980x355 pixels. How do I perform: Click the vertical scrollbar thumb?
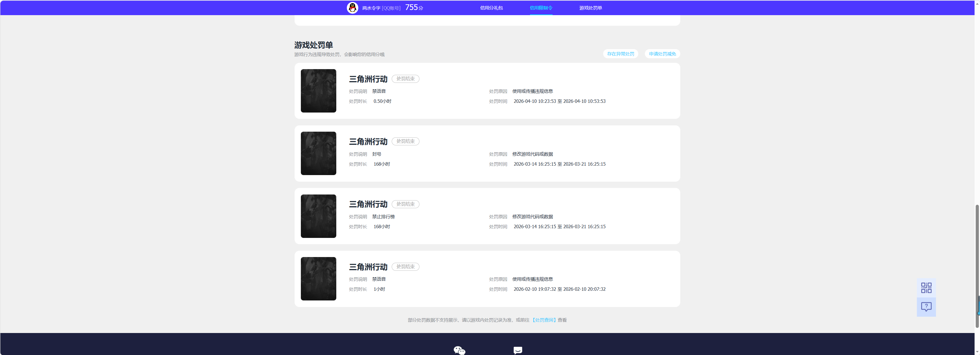coord(977,266)
